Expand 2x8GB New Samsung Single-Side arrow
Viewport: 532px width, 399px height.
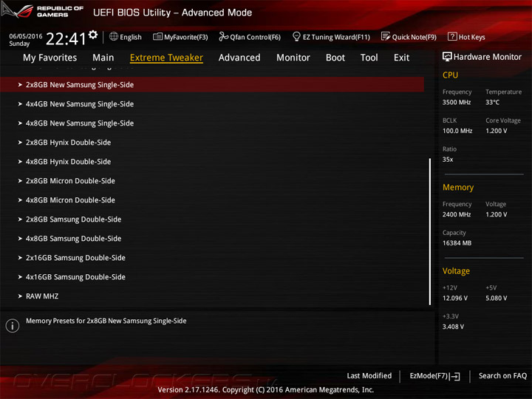tap(20, 85)
